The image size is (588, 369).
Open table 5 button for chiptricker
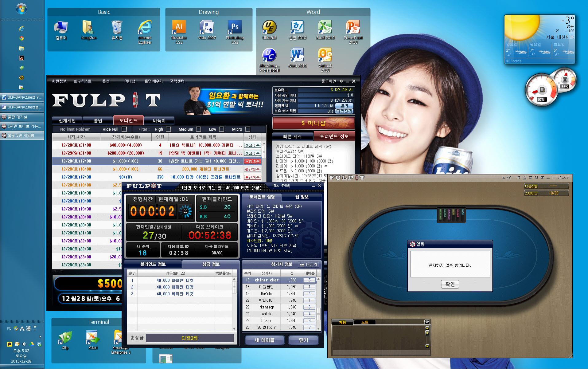point(310,280)
